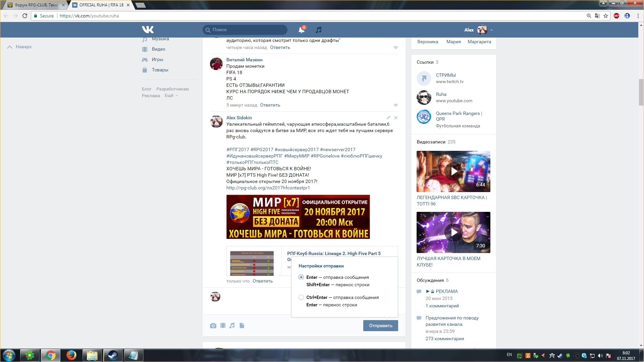Open the Предложения по поводу развития канала discussion
This screenshot has width=644, height=362.
coord(452,321)
